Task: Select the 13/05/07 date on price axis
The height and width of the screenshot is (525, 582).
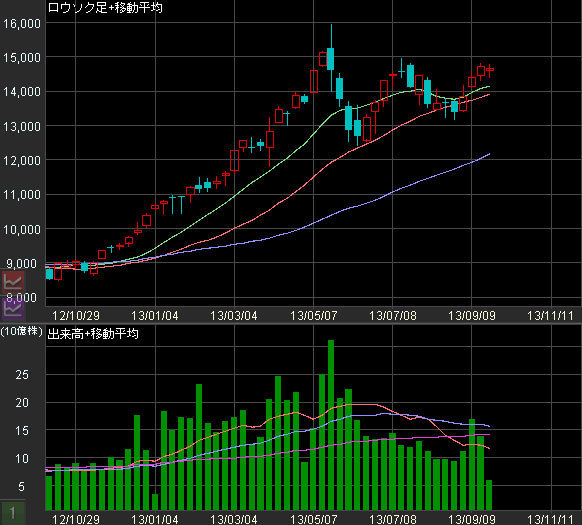Action: pos(313,316)
